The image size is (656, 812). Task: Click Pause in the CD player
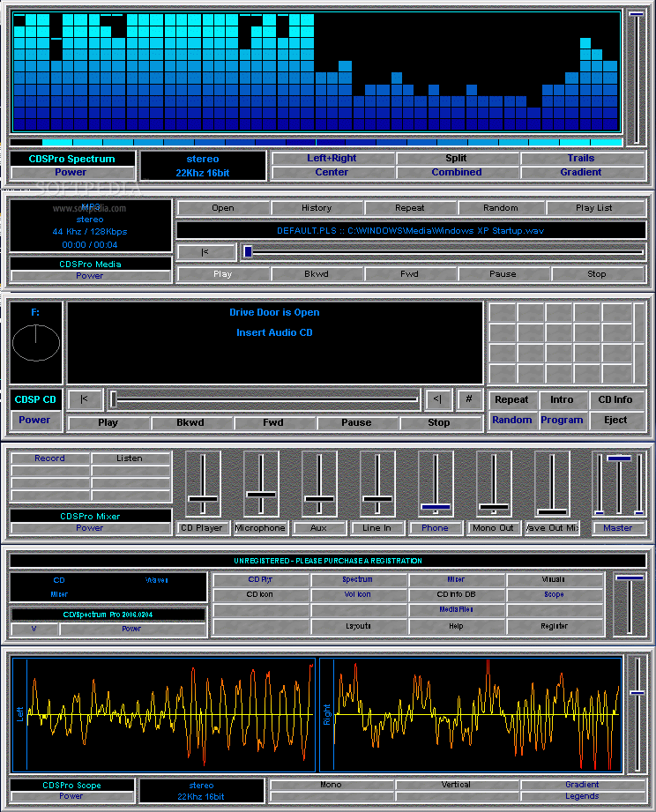(356, 423)
